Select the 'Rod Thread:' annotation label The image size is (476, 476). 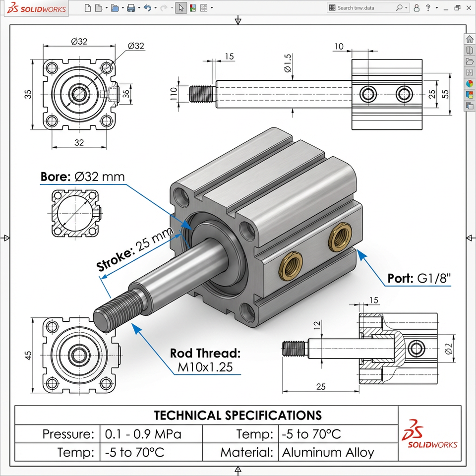(x=205, y=353)
